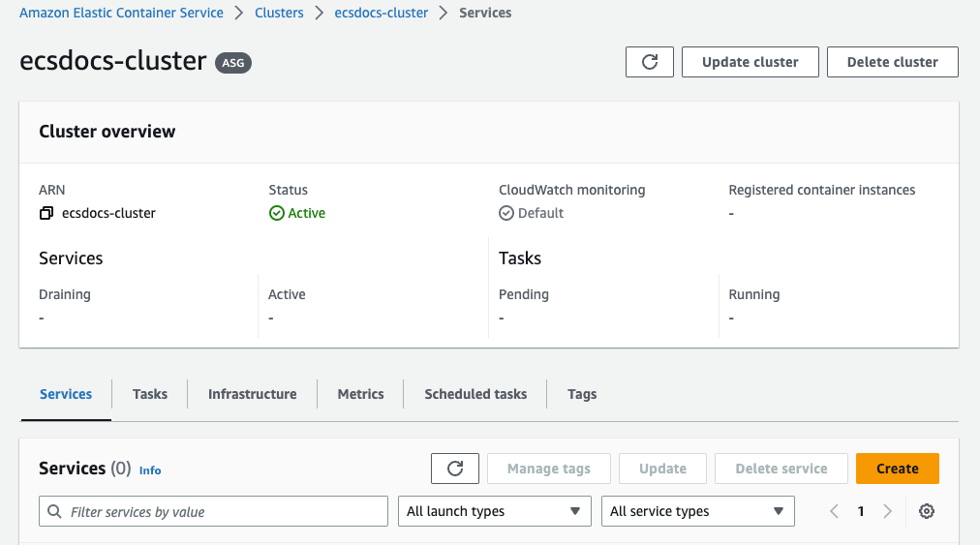The image size is (980, 545).
Task: Select the Metrics tab
Action: click(360, 394)
